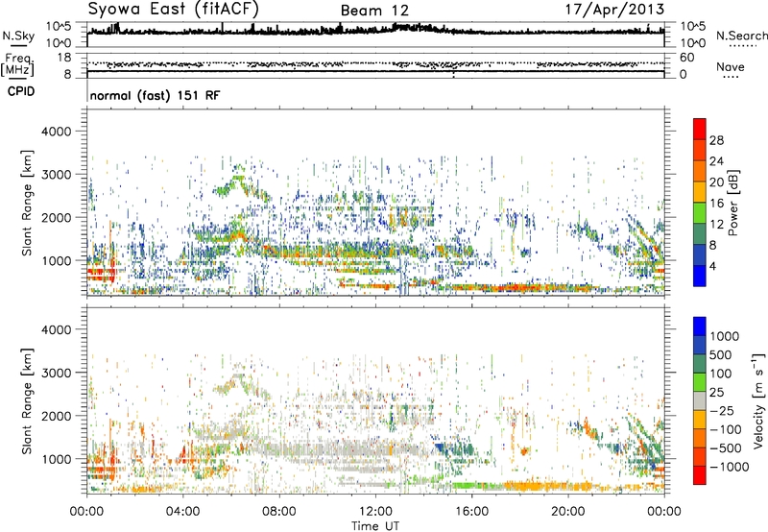
Task: Click the '60' Nave axis tick
Action: click(687, 58)
